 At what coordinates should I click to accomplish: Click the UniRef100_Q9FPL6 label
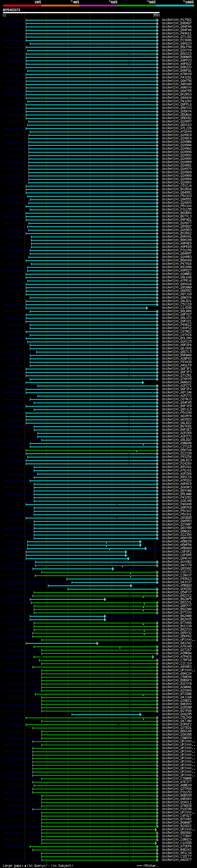176,104
